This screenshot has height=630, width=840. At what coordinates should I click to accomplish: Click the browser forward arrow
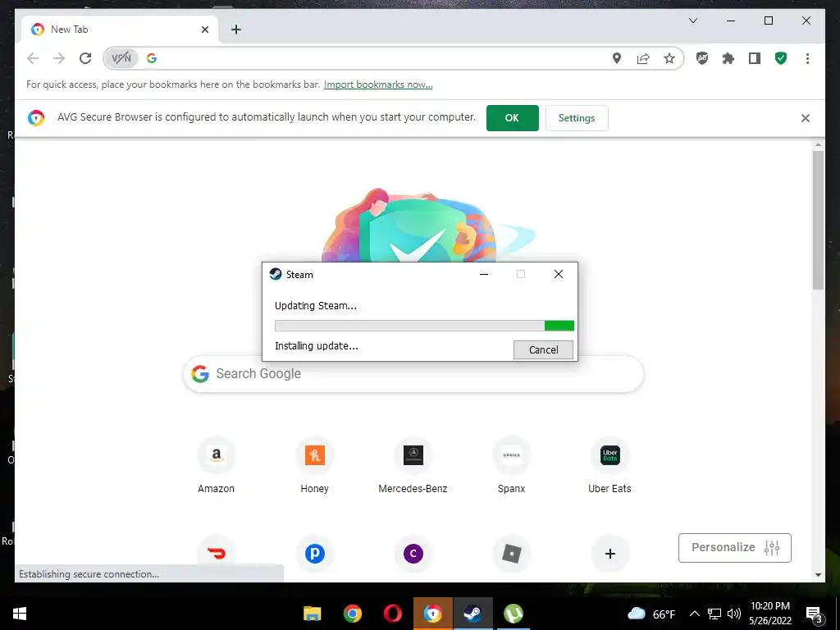click(59, 58)
